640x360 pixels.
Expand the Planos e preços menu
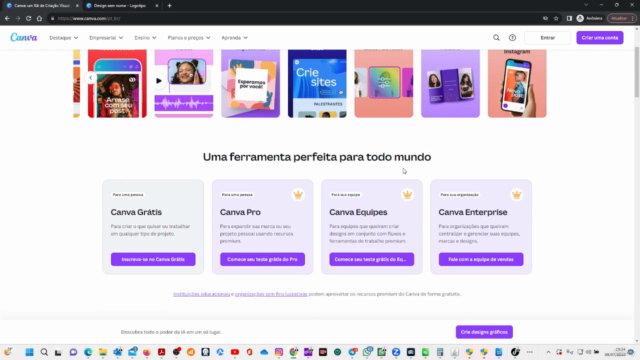(x=189, y=38)
